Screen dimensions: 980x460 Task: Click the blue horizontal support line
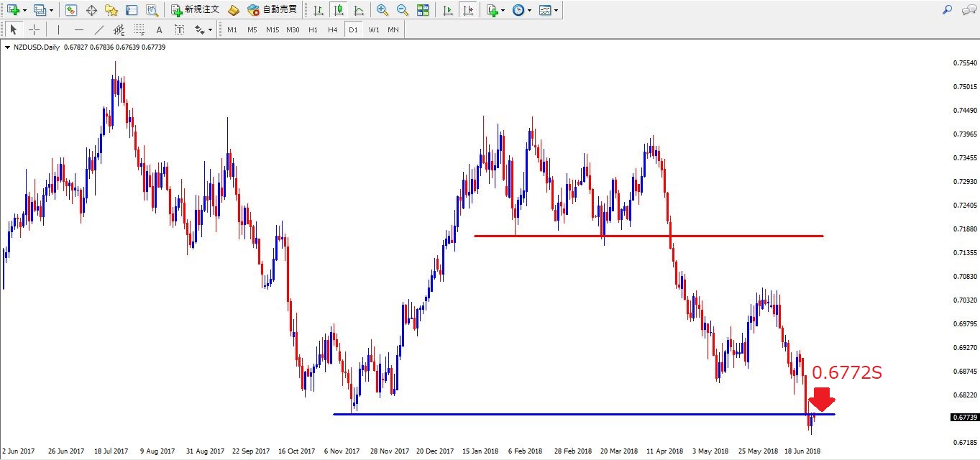coord(575,414)
